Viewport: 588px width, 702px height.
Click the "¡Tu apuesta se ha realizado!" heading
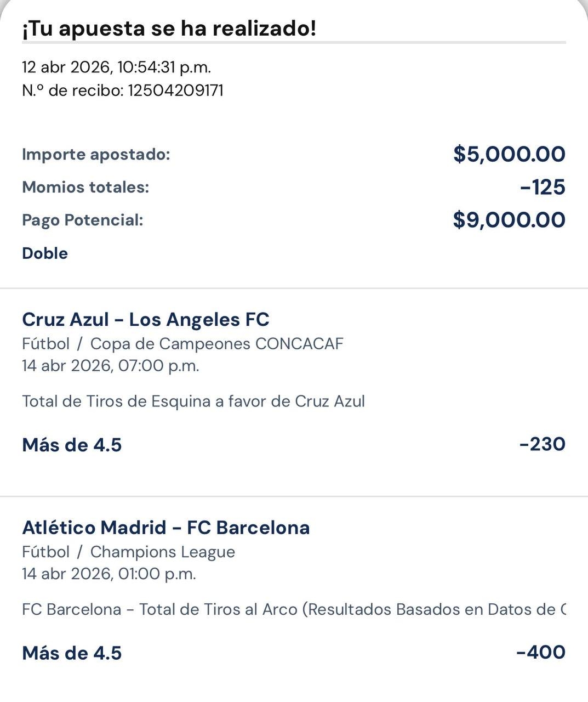[169, 29]
